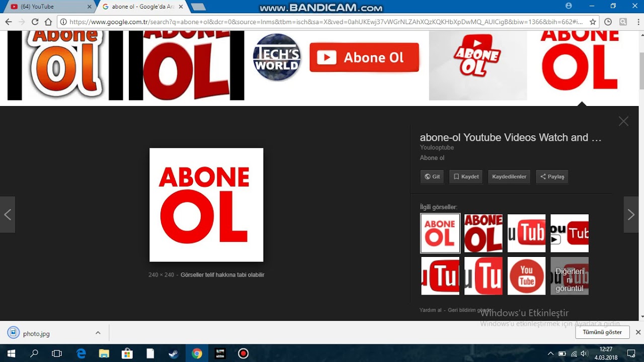Click the Yardım al help link
This screenshot has height=362, width=644.
click(x=430, y=310)
